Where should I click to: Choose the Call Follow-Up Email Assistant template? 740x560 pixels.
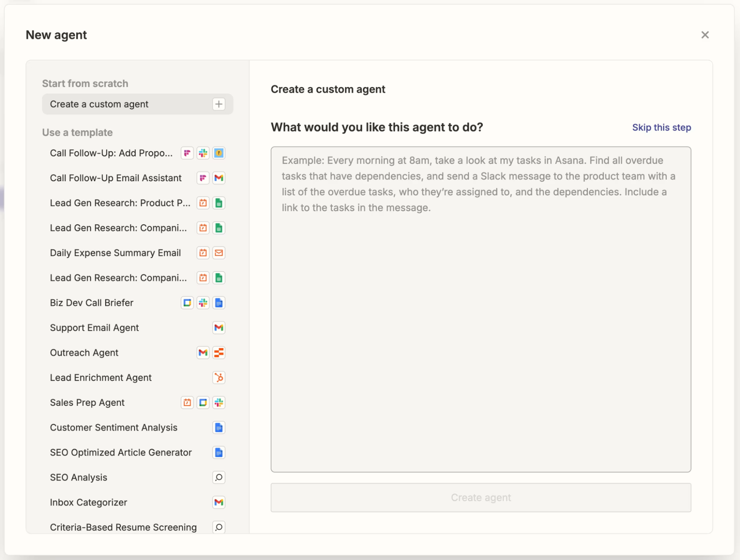[137, 178]
